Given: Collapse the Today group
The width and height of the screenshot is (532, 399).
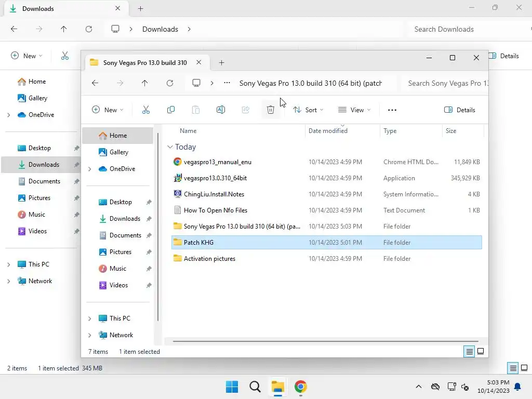Looking at the screenshot, I should (170, 147).
